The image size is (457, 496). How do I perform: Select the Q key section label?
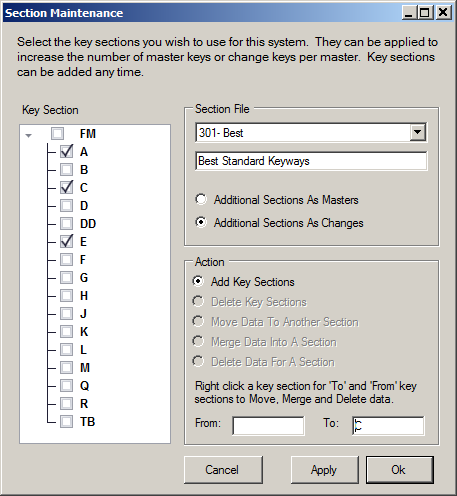(84, 386)
